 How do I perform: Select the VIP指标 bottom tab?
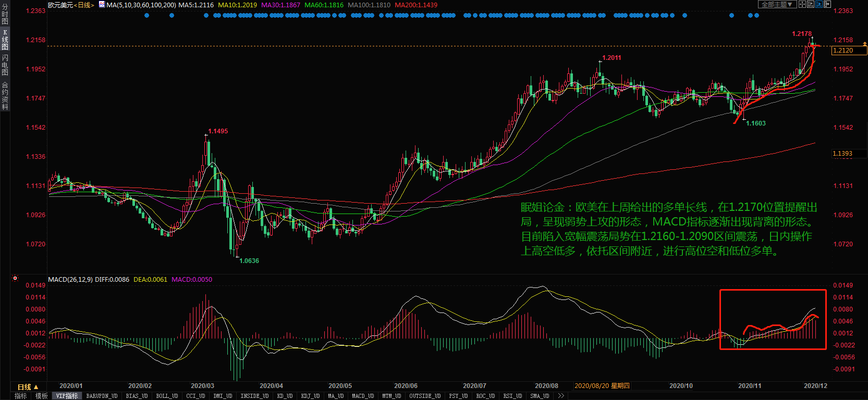pyautogui.click(x=67, y=396)
